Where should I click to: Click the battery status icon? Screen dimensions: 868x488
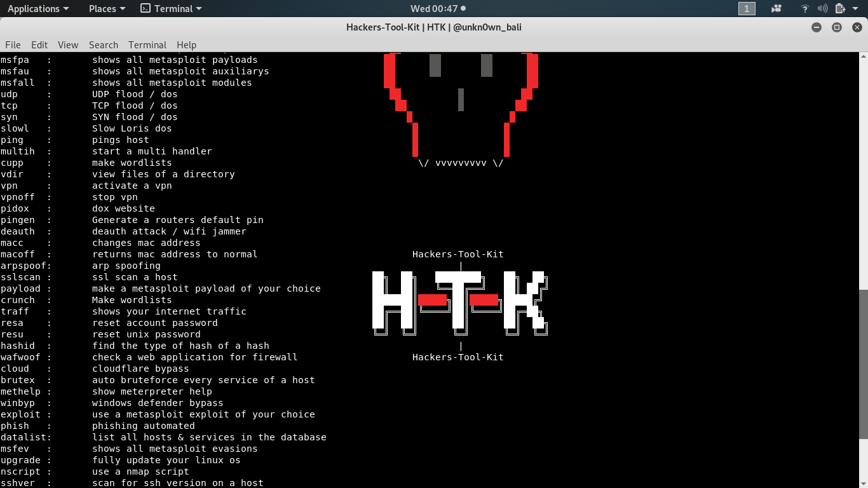coord(840,8)
